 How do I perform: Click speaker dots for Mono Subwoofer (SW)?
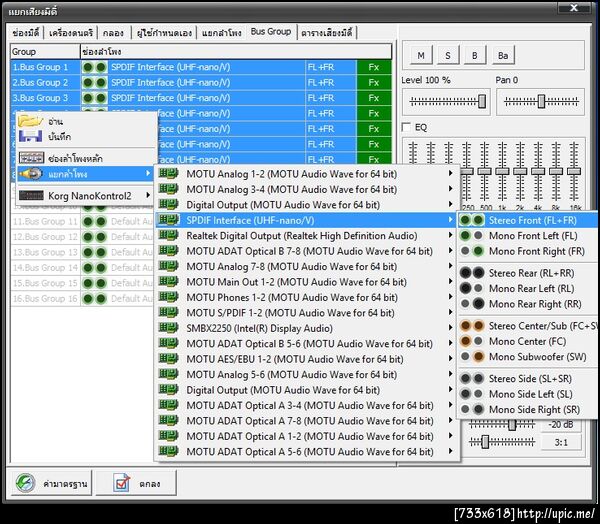[x=472, y=357]
